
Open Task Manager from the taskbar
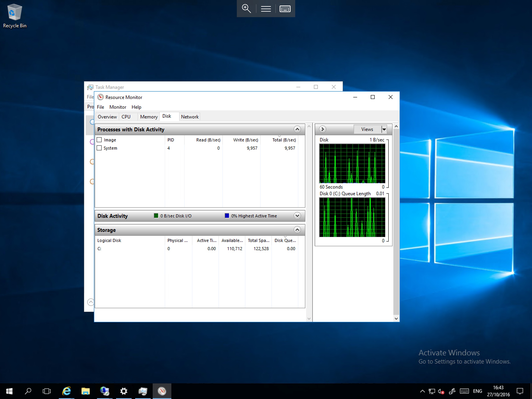[143, 391]
